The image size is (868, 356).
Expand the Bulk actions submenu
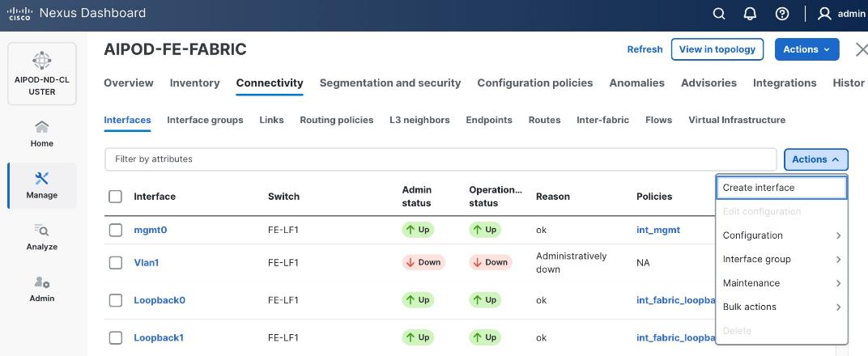click(x=781, y=307)
